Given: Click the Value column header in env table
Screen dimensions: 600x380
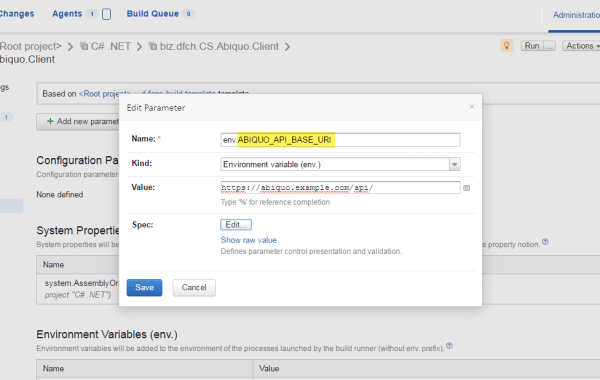Looking at the screenshot, I should pos(269,369).
